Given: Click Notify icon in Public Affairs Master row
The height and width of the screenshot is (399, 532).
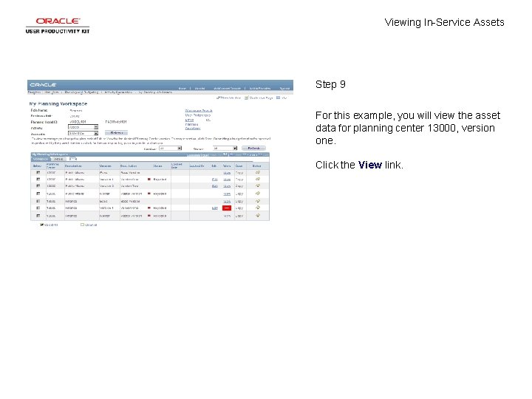Looking at the screenshot, I should [x=258, y=194].
